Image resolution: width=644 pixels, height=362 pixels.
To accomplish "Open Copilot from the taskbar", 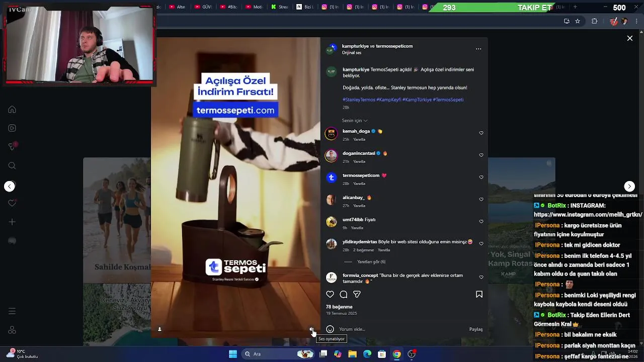I will [x=338, y=354].
